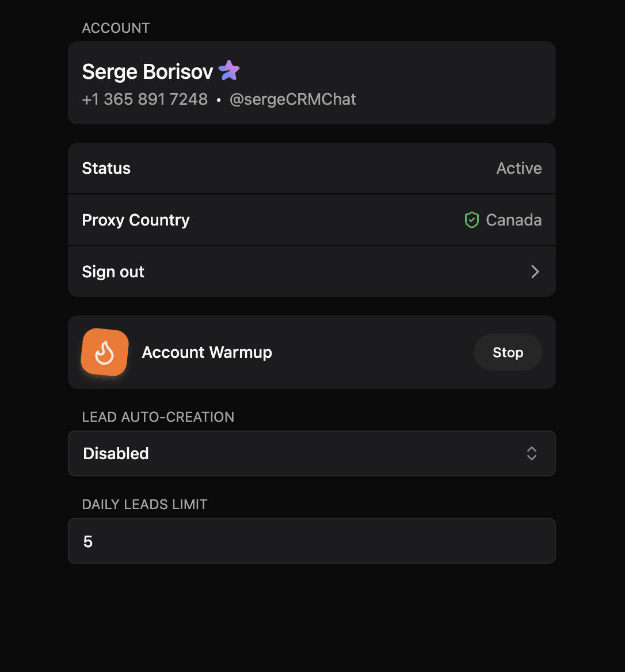Select the Status row showing Active
This screenshot has width=625, height=672.
click(312, 168)
